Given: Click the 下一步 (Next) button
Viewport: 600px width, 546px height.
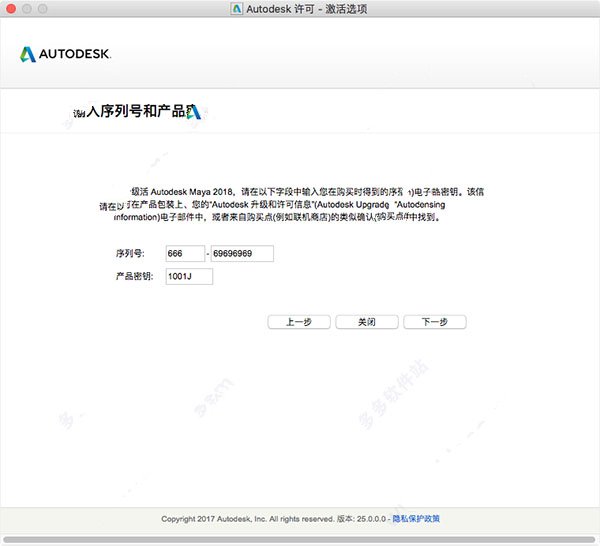Looking at the screenshot, I should tap(435, 322).
